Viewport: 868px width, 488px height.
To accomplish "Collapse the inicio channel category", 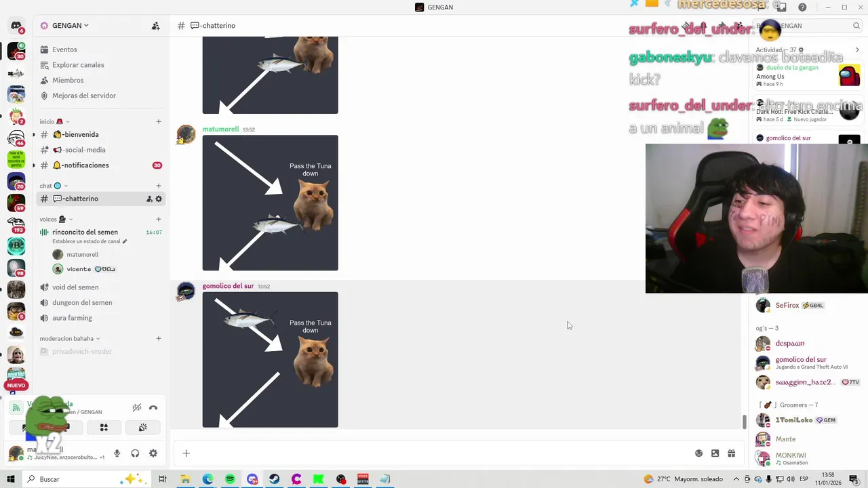I will (x=54, y=121).
